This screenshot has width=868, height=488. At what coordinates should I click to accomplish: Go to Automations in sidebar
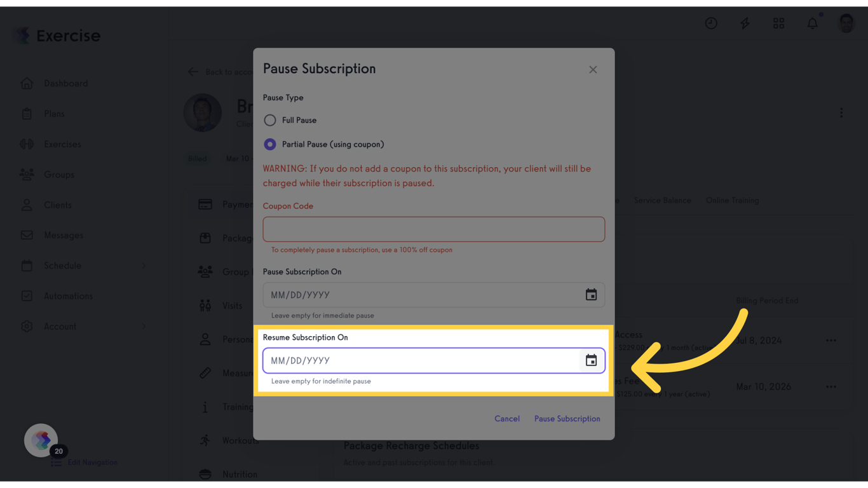tap(68, 296)
